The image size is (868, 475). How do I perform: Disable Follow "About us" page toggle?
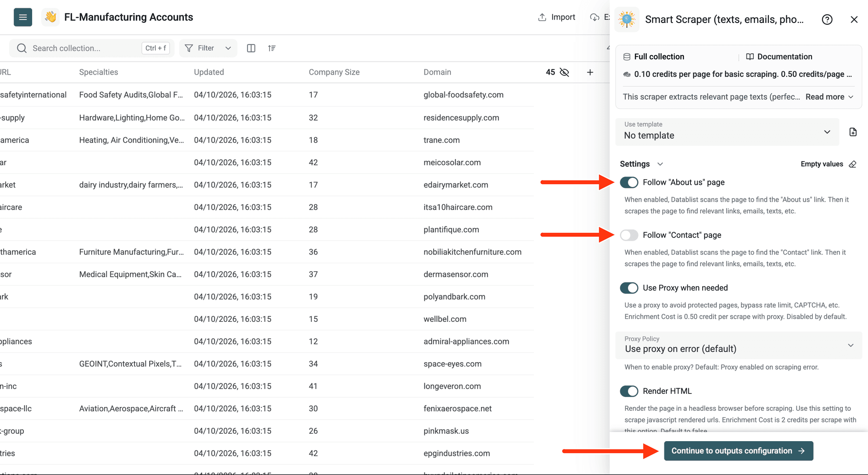click(629, 183)
